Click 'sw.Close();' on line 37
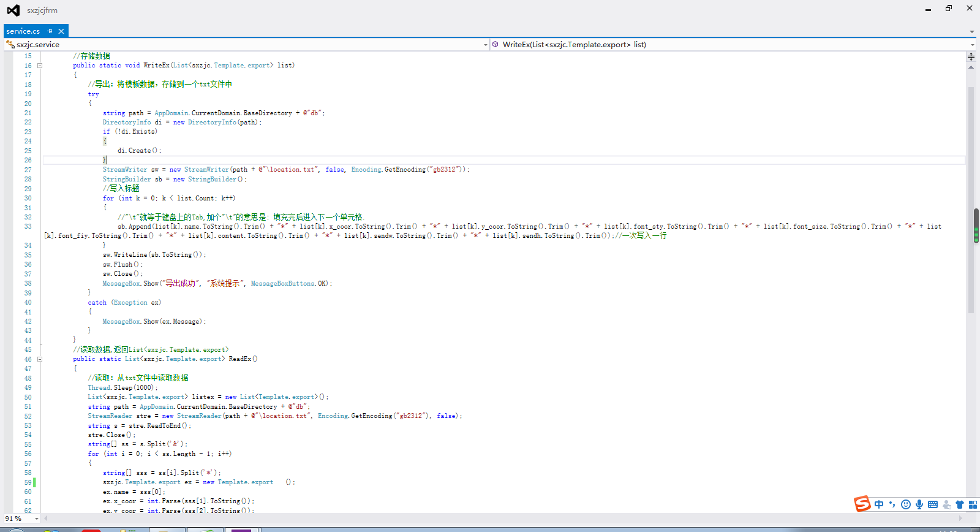Image resolution: width=980 pixels, height=532 pixels. click(123, 274)
